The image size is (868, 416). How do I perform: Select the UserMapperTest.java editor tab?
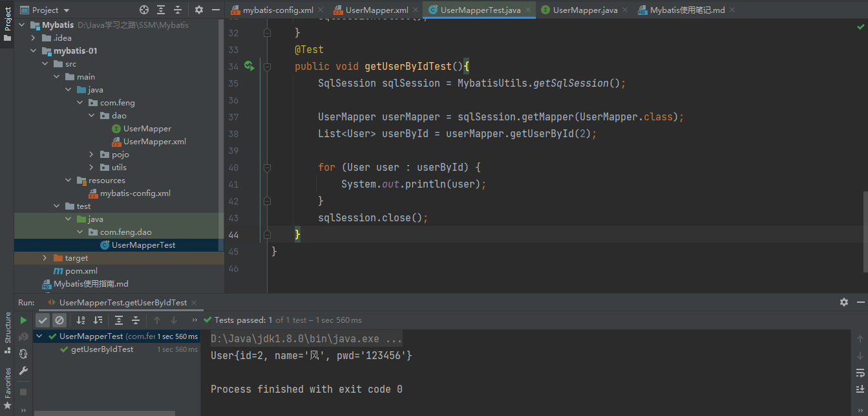[x=480, y=10]
